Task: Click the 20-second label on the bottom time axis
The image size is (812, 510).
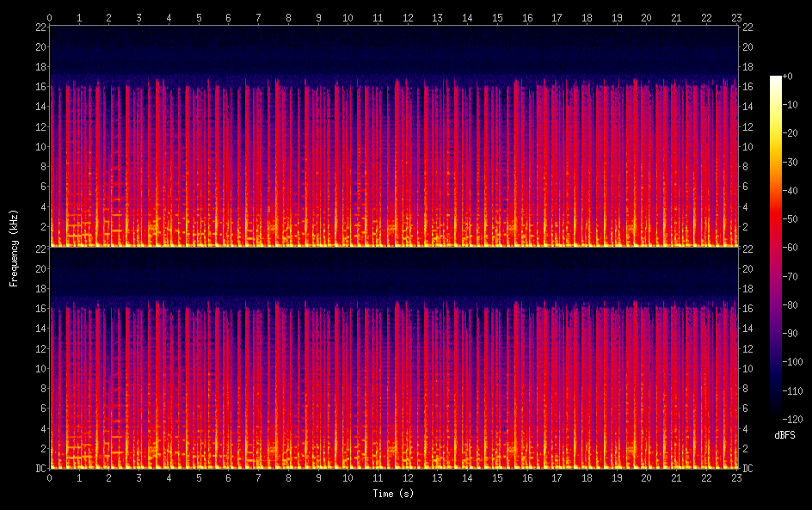Action: [646, 478]
